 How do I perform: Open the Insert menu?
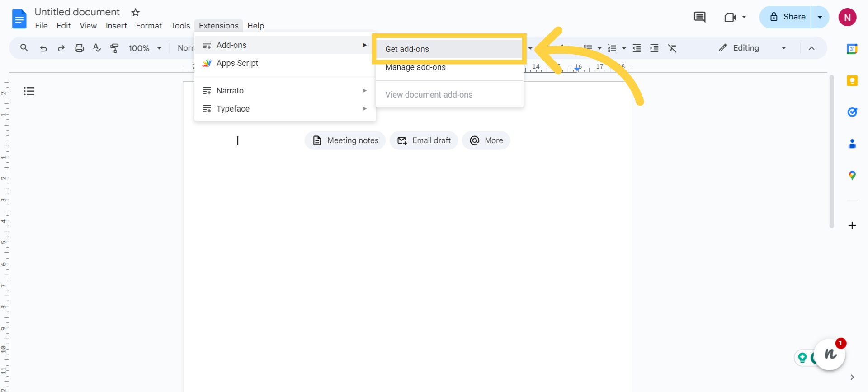[x=116, y=26]
